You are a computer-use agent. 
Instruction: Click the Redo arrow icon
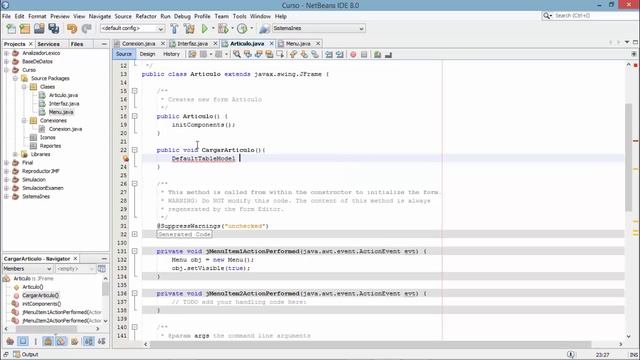click(x=86, y=28)
